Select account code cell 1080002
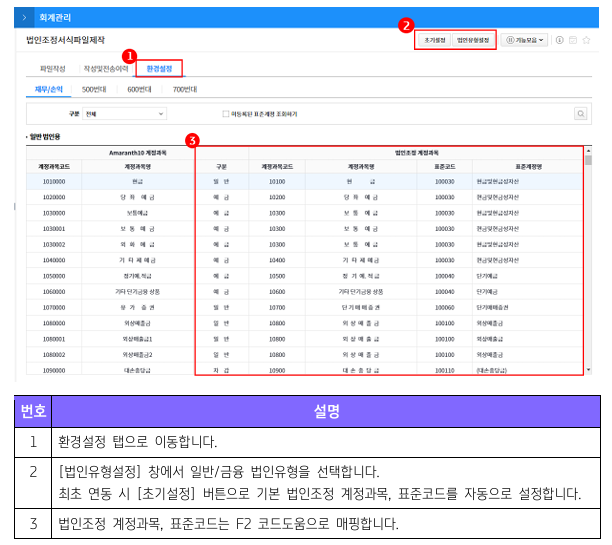 [54, 354]
